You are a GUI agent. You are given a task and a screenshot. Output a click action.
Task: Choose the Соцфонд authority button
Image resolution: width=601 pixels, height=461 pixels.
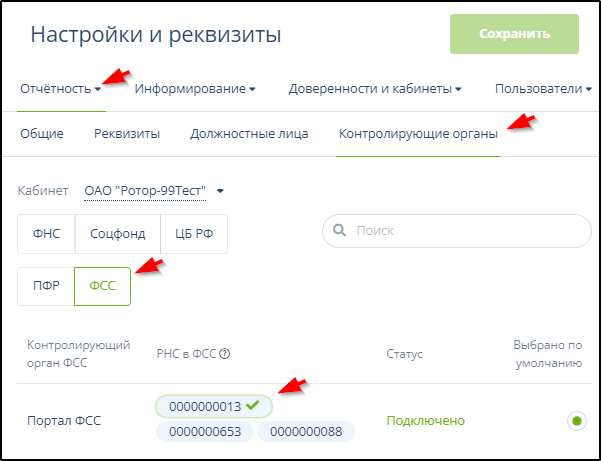117,234
